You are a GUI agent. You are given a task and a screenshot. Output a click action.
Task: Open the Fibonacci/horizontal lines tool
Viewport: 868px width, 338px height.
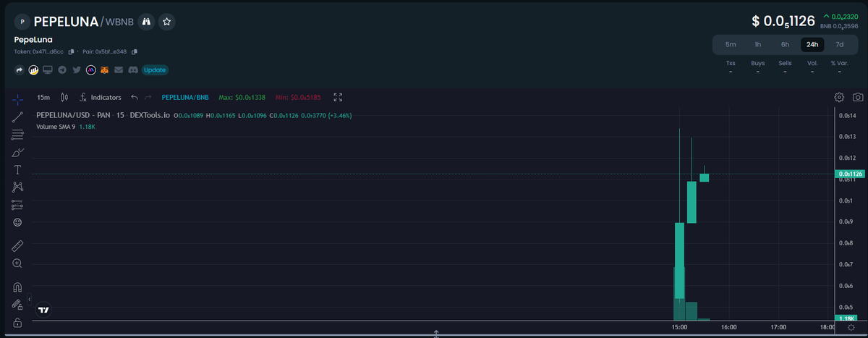(x=17, y=135)
